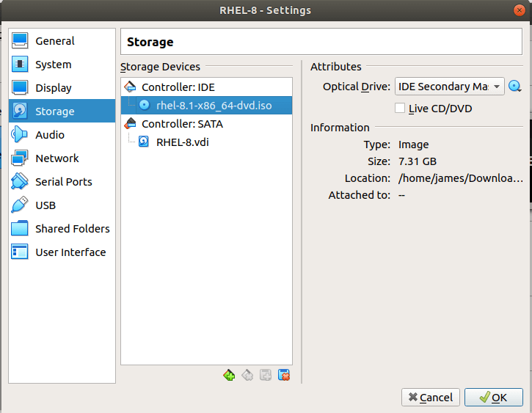Open the Display settings section

point(53,88)
